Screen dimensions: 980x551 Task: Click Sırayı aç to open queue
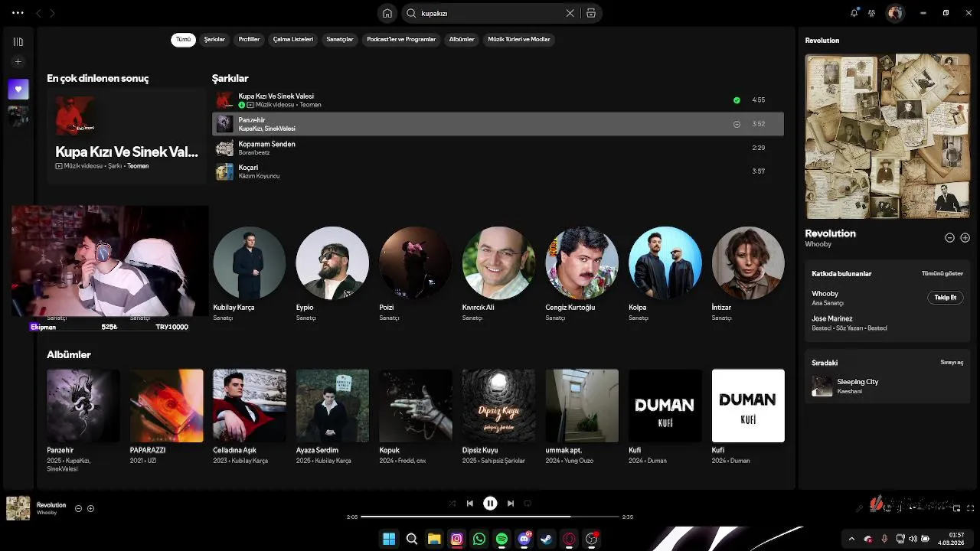[952, 363]
